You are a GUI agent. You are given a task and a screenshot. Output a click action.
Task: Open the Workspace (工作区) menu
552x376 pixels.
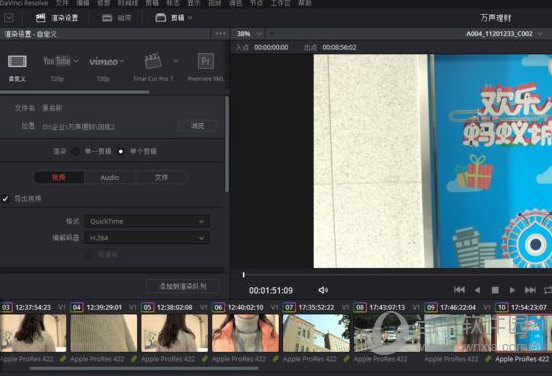280,3
